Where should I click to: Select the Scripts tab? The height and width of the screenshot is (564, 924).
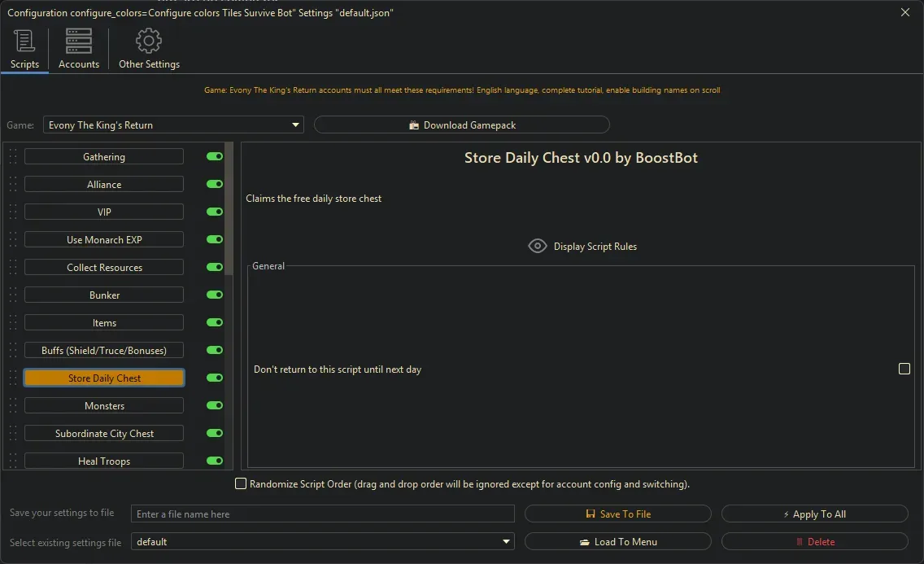click(24, 48)
